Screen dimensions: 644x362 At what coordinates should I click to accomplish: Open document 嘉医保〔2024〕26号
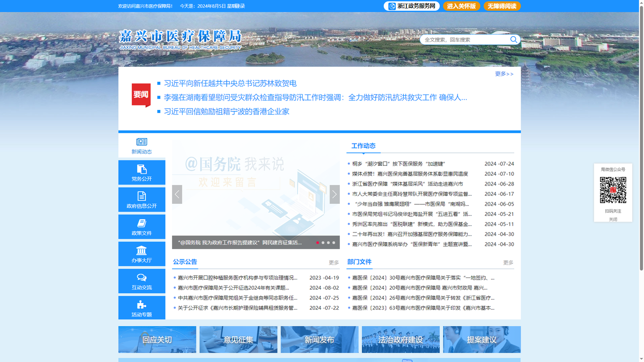click(423, 298)
